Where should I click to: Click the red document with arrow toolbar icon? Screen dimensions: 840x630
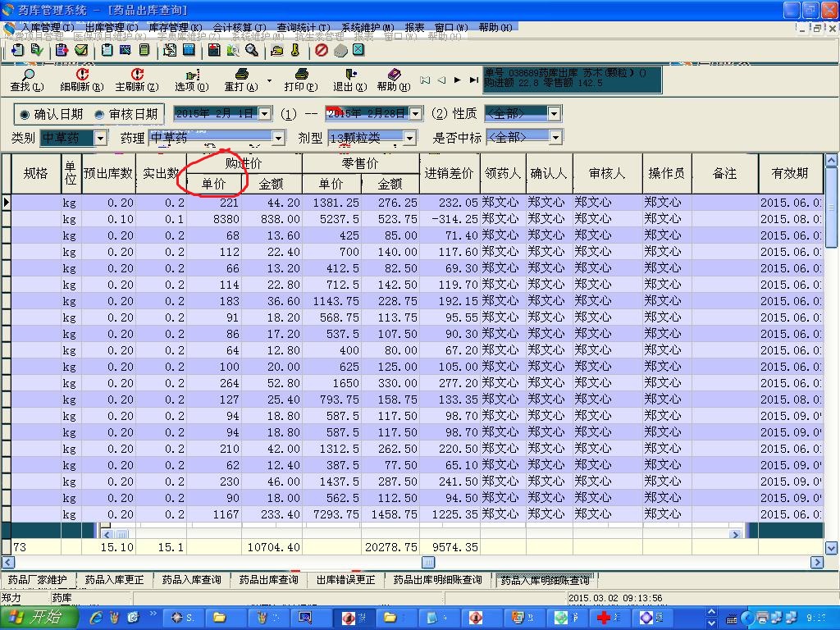coord(214,50)
